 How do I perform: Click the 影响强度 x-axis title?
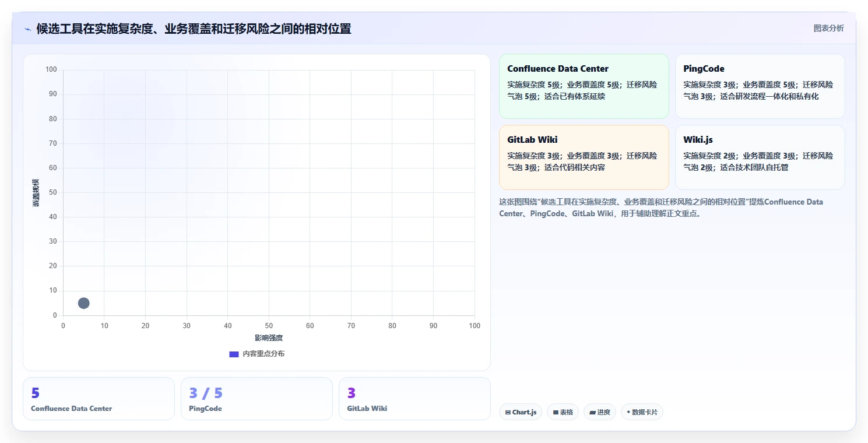tap(269, 338)
